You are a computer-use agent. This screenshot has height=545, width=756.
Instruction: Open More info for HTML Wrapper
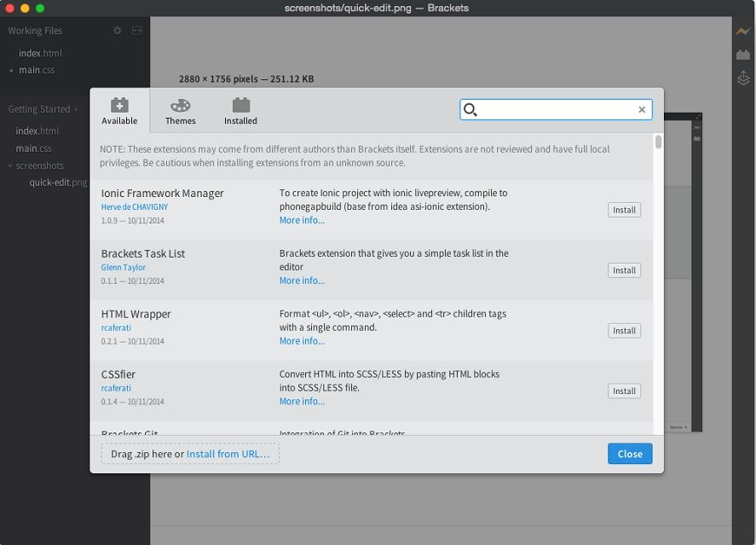click(302, 340)
